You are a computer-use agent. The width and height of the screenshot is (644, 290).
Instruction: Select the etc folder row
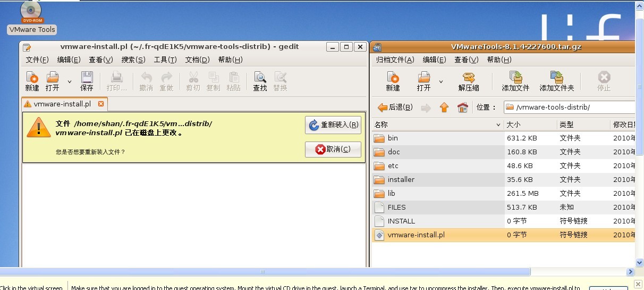pos(503,165)
